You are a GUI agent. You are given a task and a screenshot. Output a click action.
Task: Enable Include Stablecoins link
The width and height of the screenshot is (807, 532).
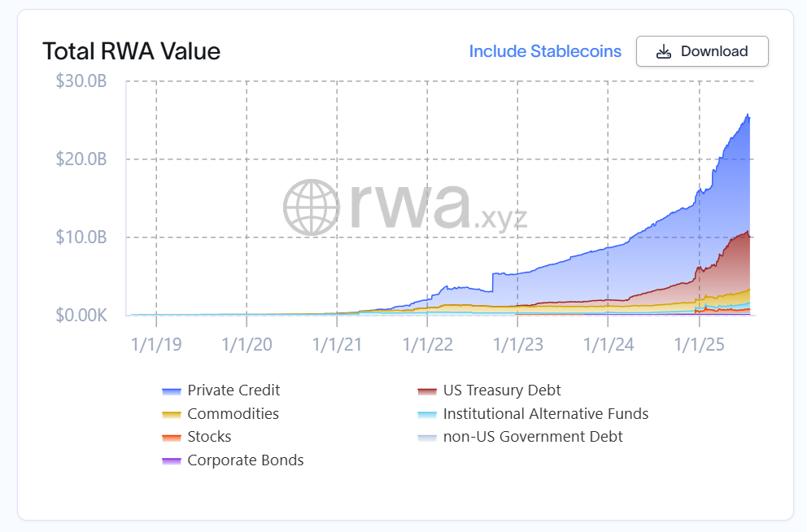[545, 51]
